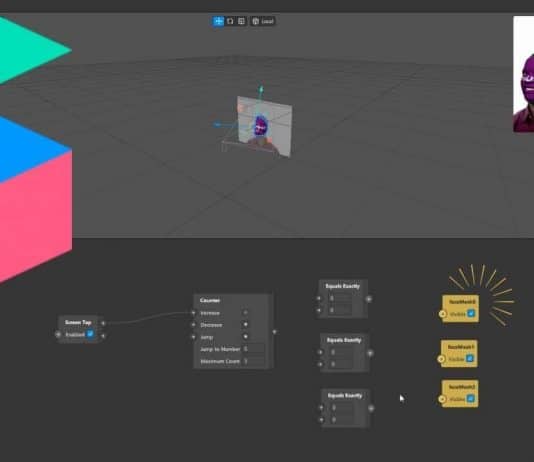
Task: Select the Rotate manipulator tool in viewport toolbar
Action: [x=230, y=21]
